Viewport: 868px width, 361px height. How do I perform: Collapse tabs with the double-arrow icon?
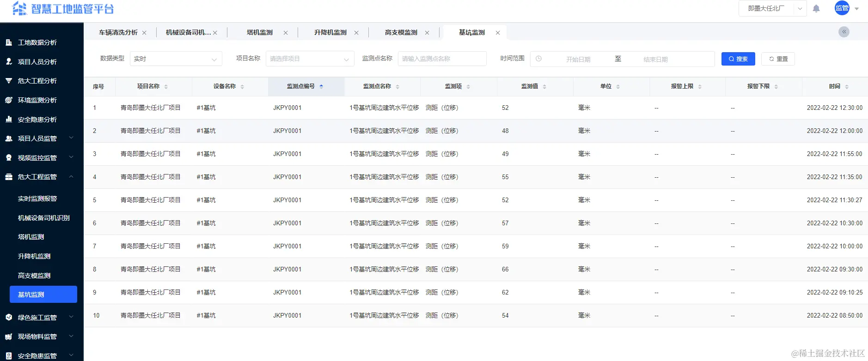[x=844, y=32]
